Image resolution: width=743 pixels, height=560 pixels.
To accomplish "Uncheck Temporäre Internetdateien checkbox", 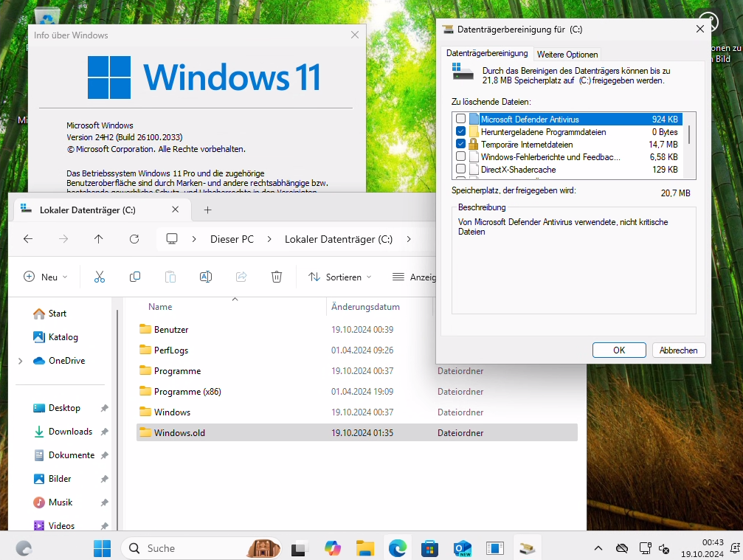I will (x=460, y=144).
